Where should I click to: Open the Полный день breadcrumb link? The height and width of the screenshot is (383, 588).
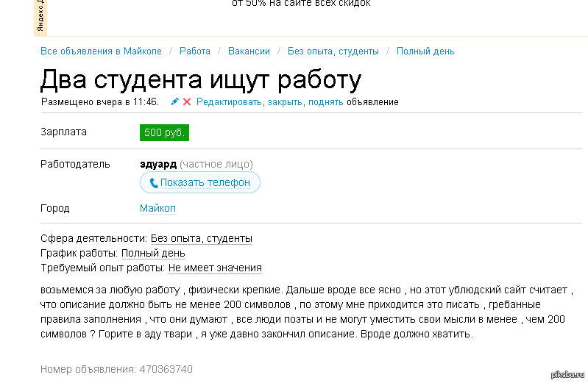(425, 51)
